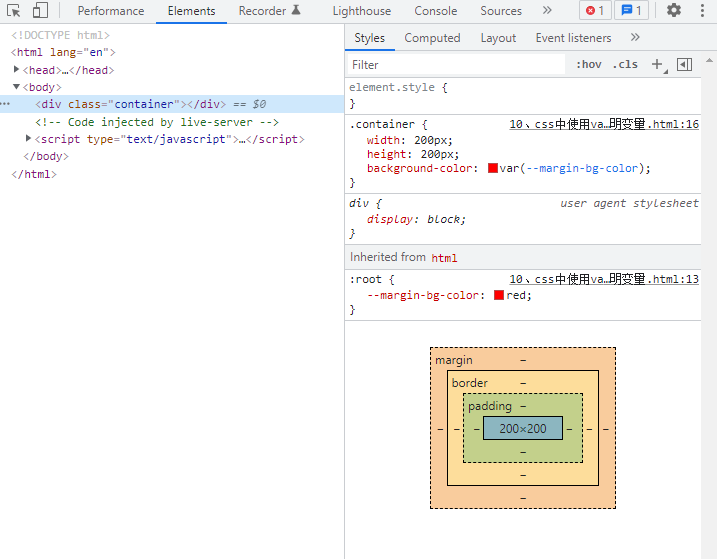Click the 200×200 content box in box model
The image size is (717, 559).
(523, 429)
